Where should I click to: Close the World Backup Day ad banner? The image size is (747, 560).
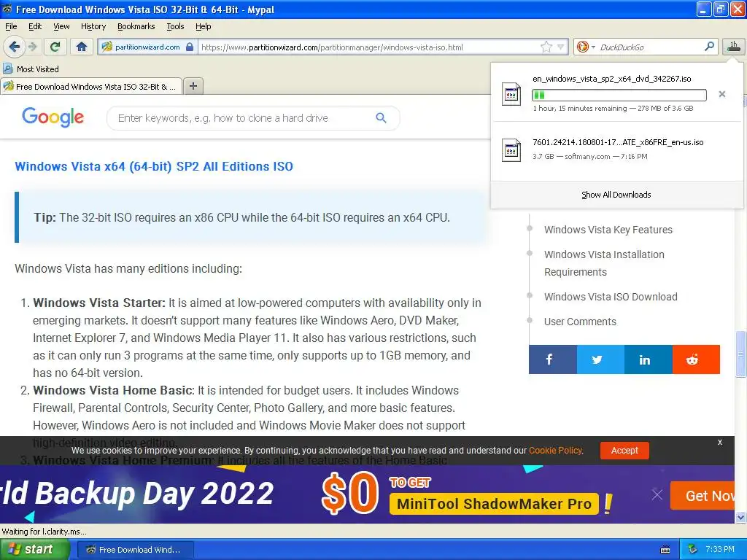pos(657,495)
